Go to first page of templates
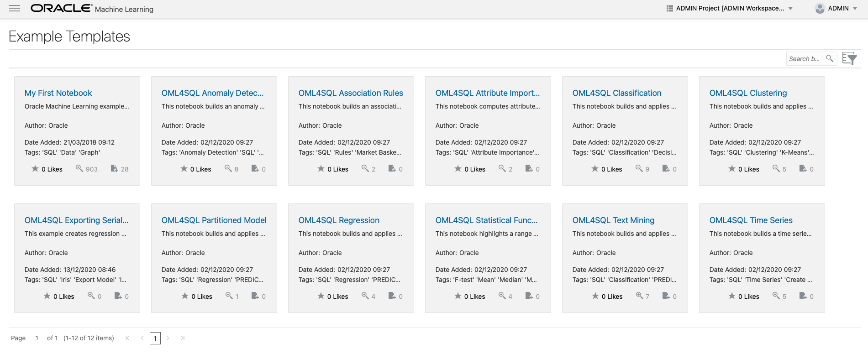This screenshot has width=868, height=354. coord(127,338)
